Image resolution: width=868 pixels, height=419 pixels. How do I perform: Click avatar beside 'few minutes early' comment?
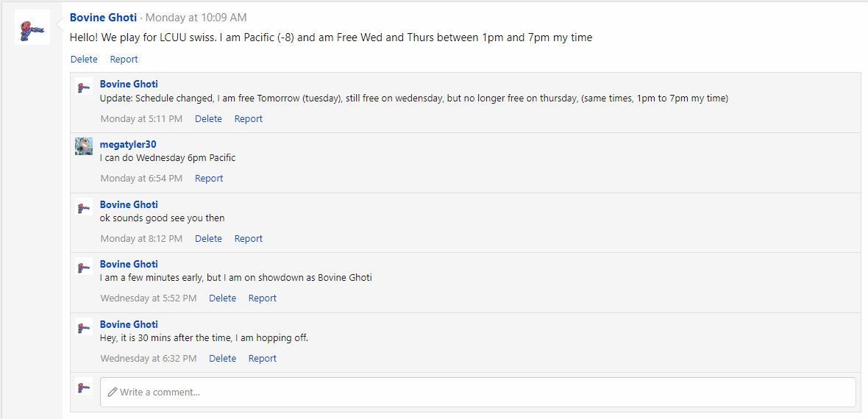tap(84, 266)
